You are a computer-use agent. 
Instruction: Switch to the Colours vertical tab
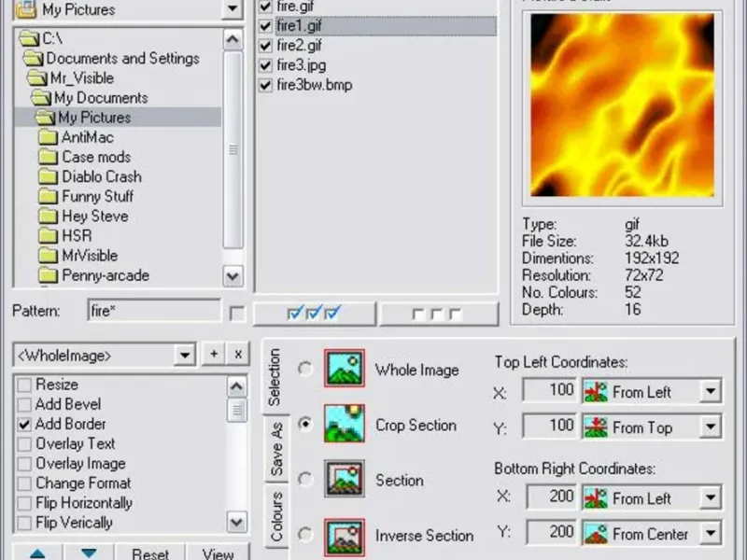pyautogui.click(x=276, y=517)
